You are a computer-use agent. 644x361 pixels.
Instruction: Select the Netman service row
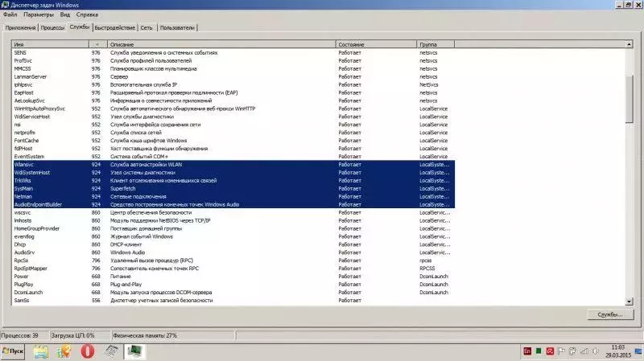click(x=233, y=196)
